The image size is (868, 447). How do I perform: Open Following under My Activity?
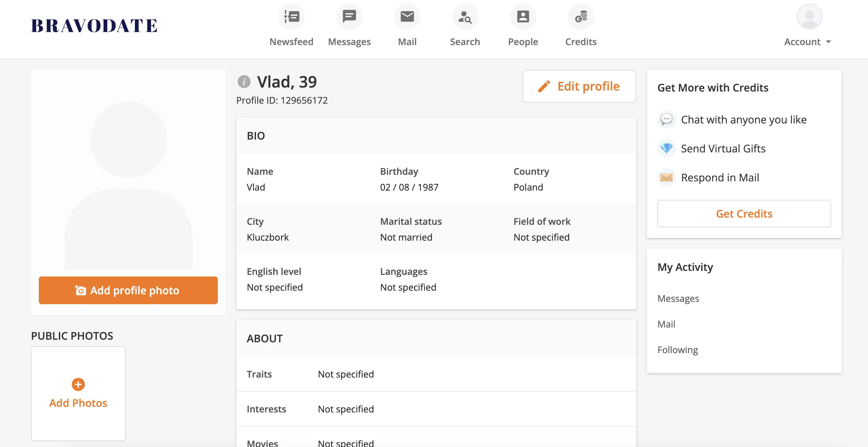click(x=677, y=350)
